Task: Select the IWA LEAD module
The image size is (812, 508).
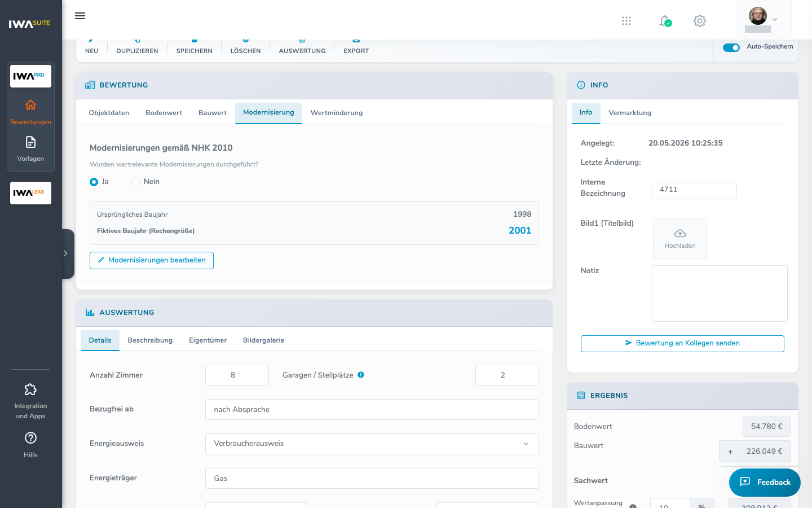Action: point(30,193)
